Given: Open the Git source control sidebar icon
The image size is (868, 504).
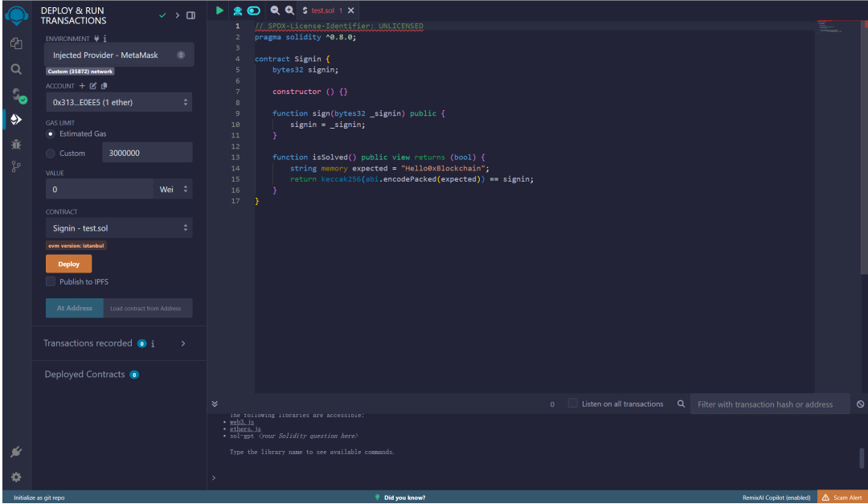Looking at the screenshot, I should click(x=16, y=166).
